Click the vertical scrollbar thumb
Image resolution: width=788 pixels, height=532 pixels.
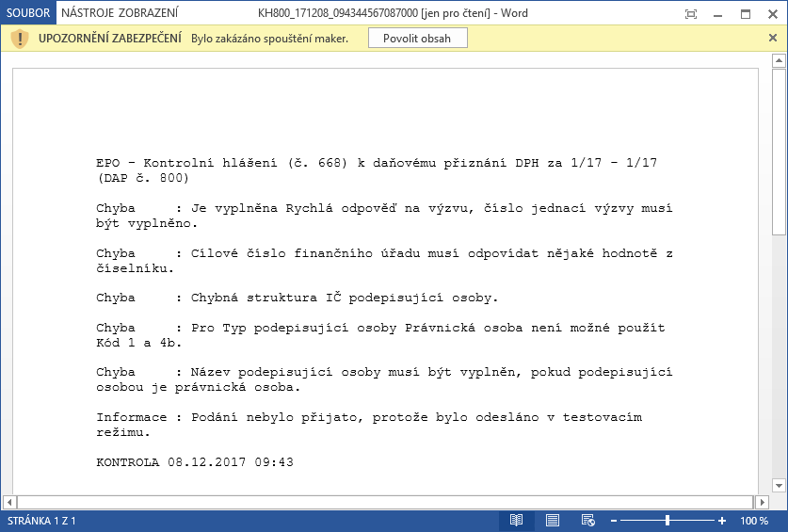(779, 152)
